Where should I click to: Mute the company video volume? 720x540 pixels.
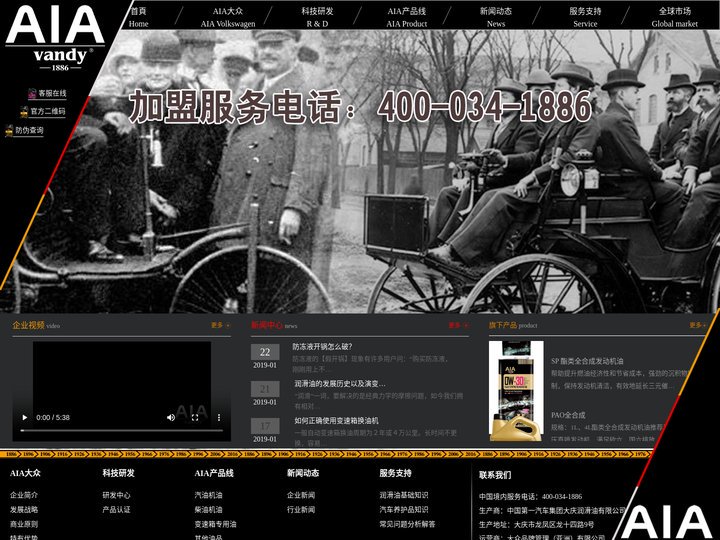(171, 417)
